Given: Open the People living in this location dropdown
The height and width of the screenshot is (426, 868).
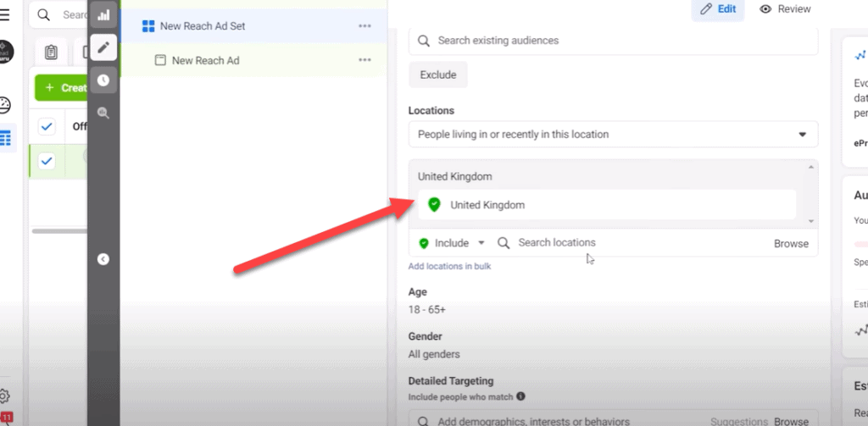Looking at the screenshot, I should coord(614,135).
